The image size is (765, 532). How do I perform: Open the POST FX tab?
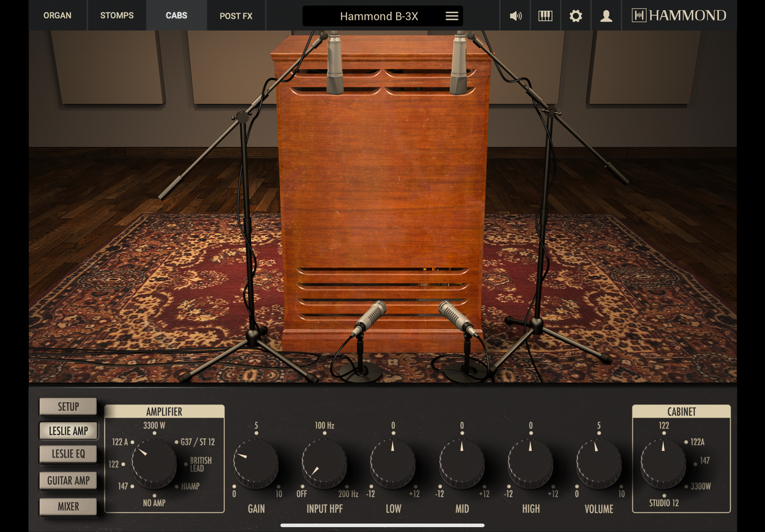[x=235, y=16]
